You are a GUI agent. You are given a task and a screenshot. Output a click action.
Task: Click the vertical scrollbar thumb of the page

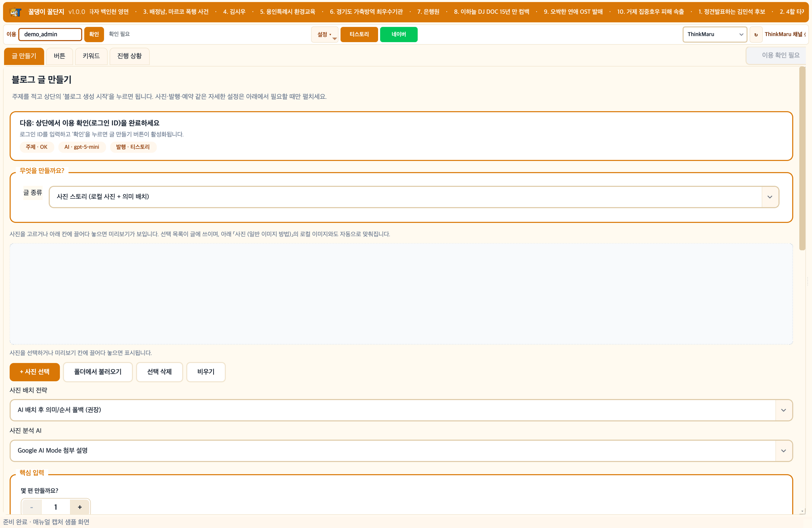tap(802, 159)
